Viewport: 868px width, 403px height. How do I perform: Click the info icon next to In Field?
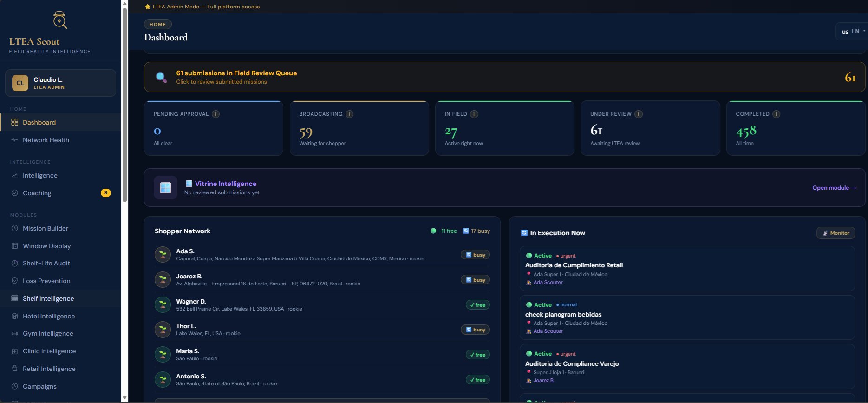coord(474,114)
